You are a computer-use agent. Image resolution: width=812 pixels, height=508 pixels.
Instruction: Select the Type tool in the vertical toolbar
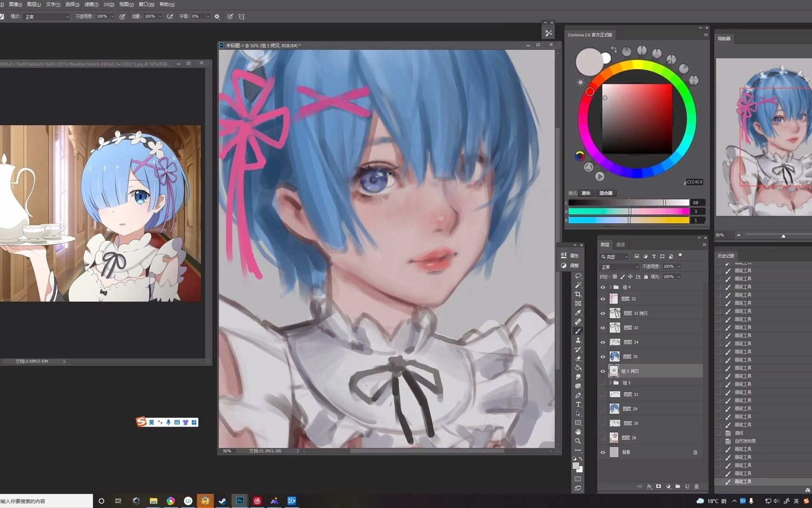tap(578, 405)
